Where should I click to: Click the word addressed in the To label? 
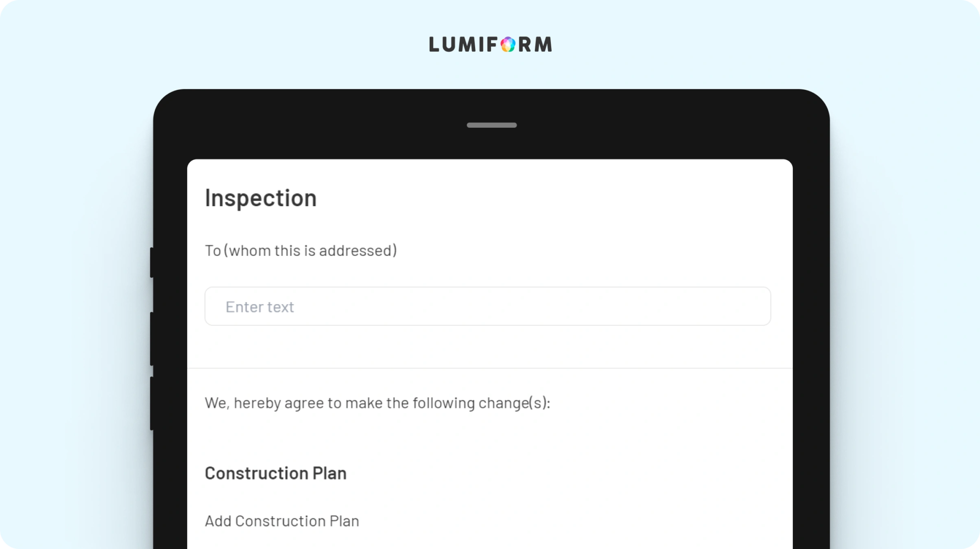click(x=356, y=251)
